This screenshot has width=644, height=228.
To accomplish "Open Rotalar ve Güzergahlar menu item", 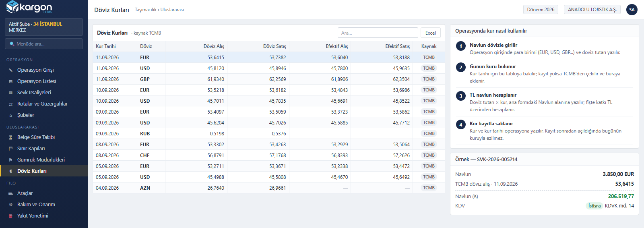I will pos(44,104).
